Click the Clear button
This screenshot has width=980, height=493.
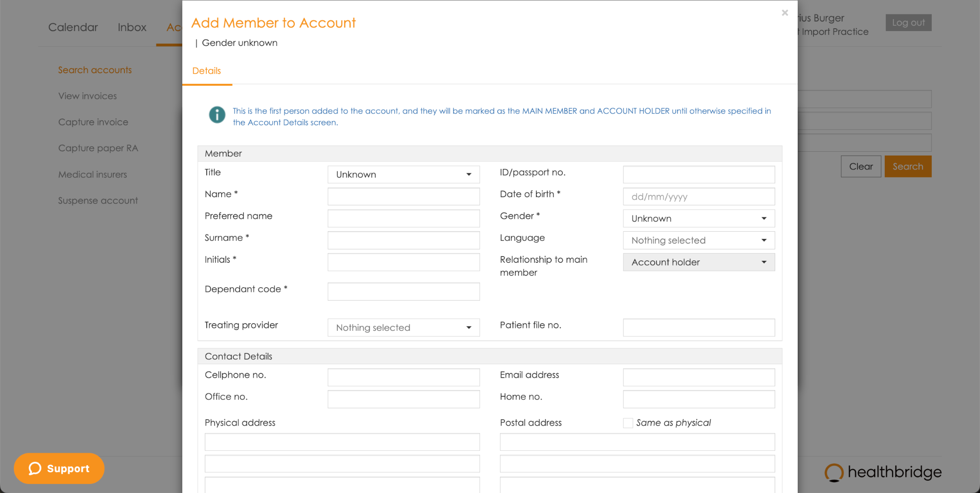(861, 167)
